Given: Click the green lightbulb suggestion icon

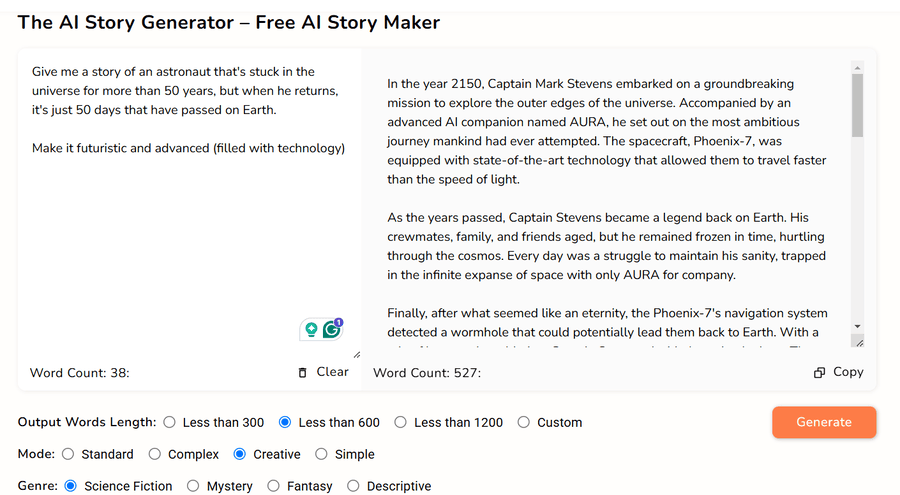Looking at the screenshot, I should [311, 330].
